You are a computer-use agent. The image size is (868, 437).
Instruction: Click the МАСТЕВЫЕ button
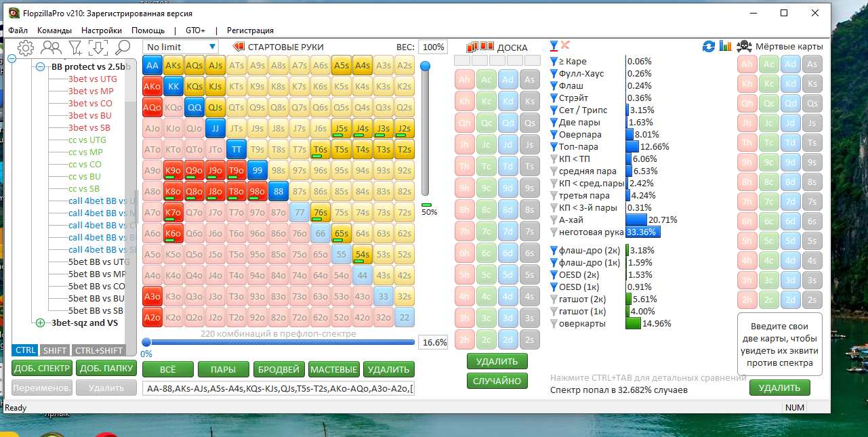[x=333, y=369]
